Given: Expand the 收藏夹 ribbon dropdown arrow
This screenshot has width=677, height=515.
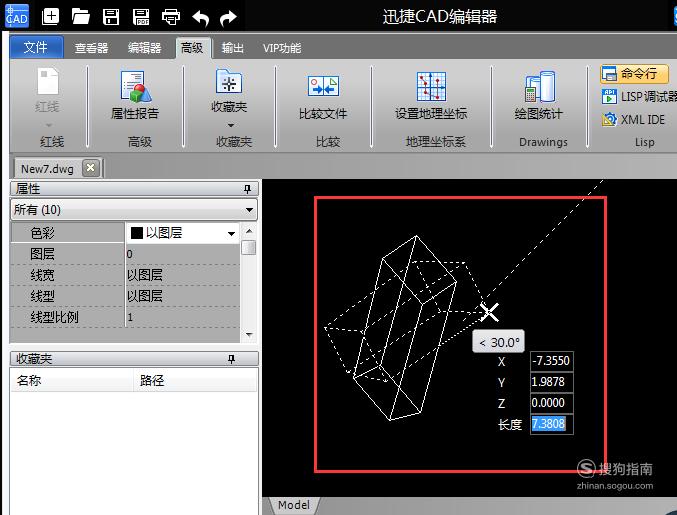Looking at the screenshot, I should [231, 125].
